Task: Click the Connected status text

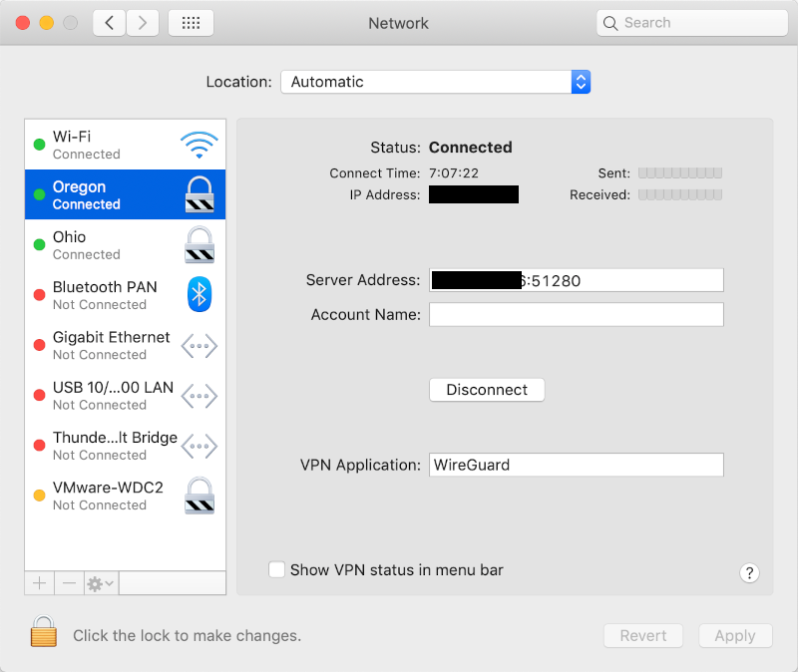Action: click(x=470, y=147)
